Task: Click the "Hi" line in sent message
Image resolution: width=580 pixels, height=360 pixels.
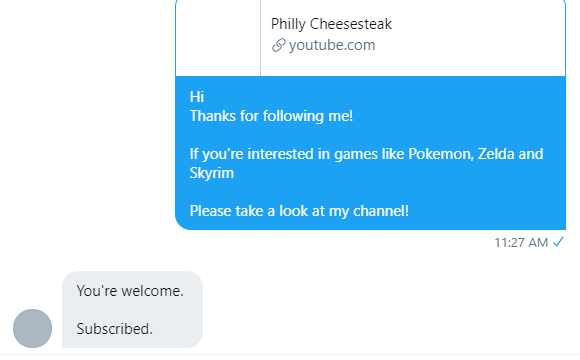Action: 197,97
